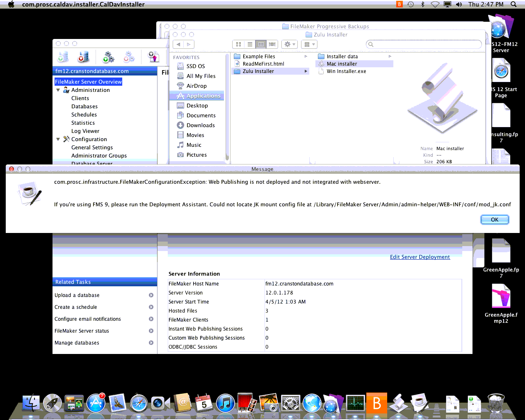Click the Upload Database toolbar icon
Screen dimensions: 525x420
click(x=153, y=57)
